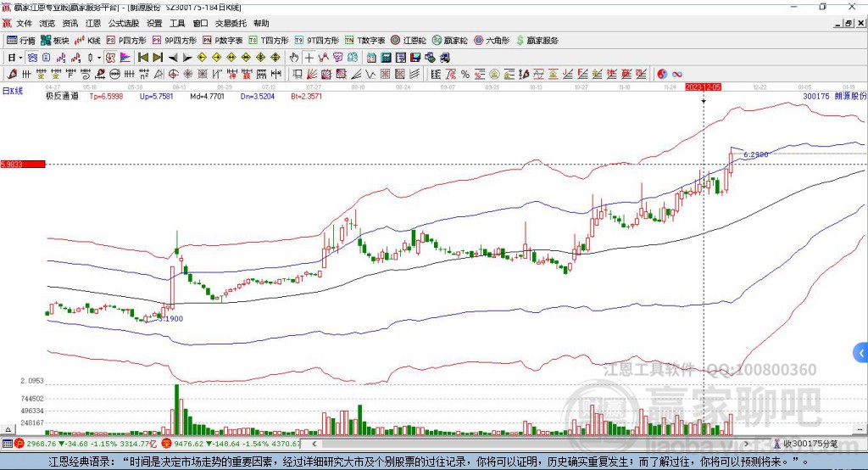Click the volume panel up-triangle button
Screen dimensions: 868x470
(x=8, y=429)
